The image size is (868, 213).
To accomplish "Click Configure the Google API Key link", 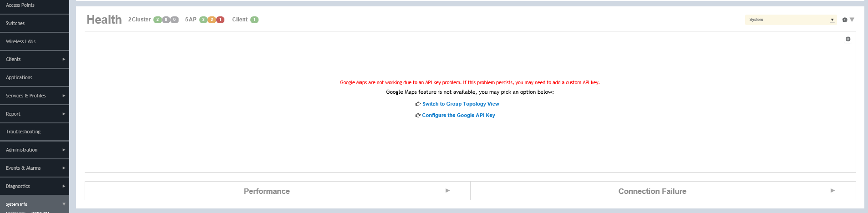I will (458, 115).
